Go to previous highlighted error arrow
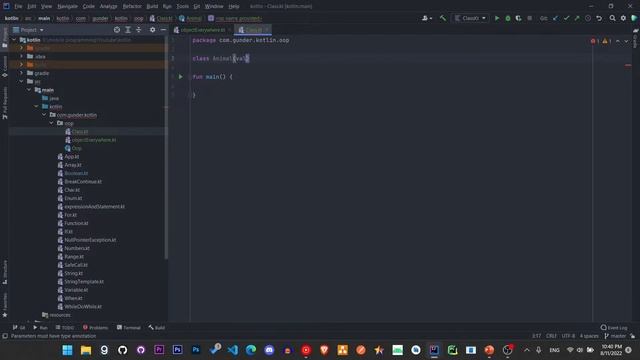This screenshot has width=640, height=360. [x=618, y=41]
